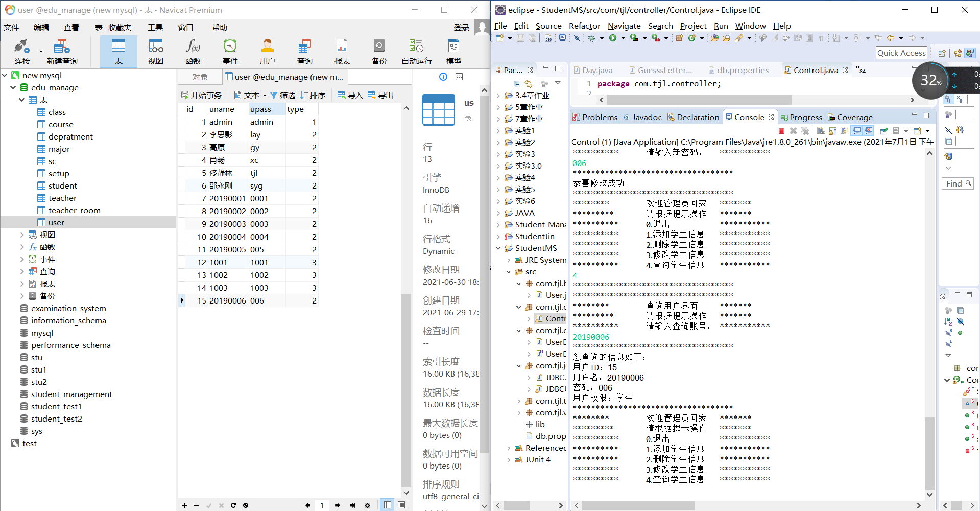Click the 导出 export button

tap(380, 95)
